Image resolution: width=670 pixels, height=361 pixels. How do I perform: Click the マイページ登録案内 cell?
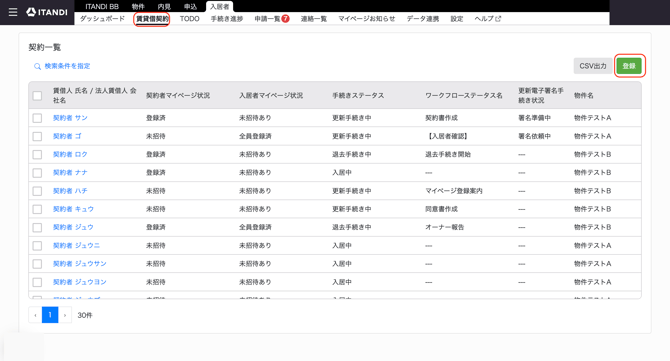coord(454,191)
